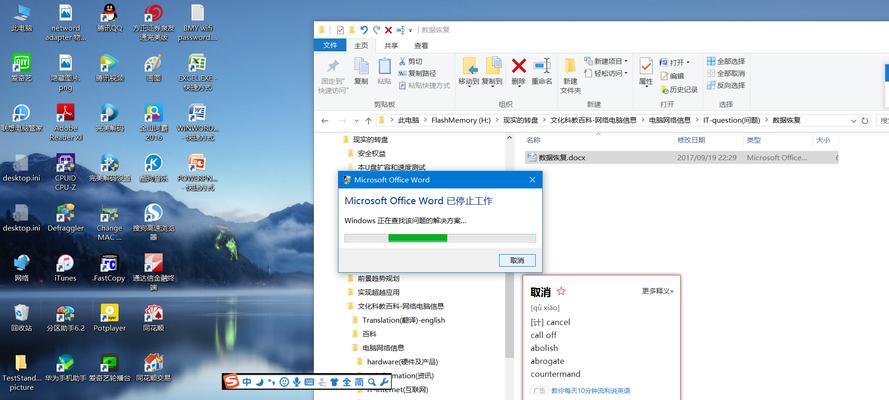Click the undo arrow in the quick access toolbar
Screen dimensions: 889x400
coord(364,29)
